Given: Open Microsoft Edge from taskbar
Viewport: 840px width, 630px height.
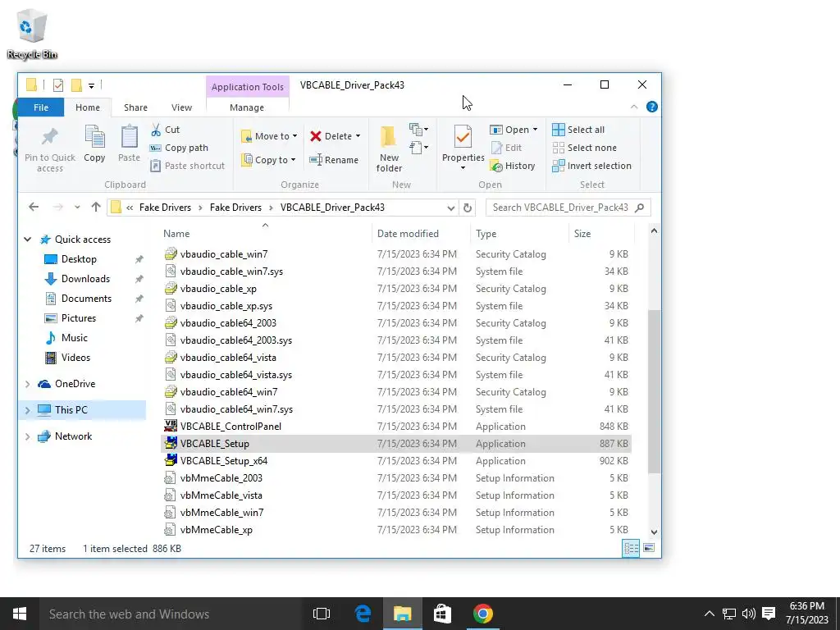Looking at the screenshot, I should pyautogui.click(x=363, y=614).
